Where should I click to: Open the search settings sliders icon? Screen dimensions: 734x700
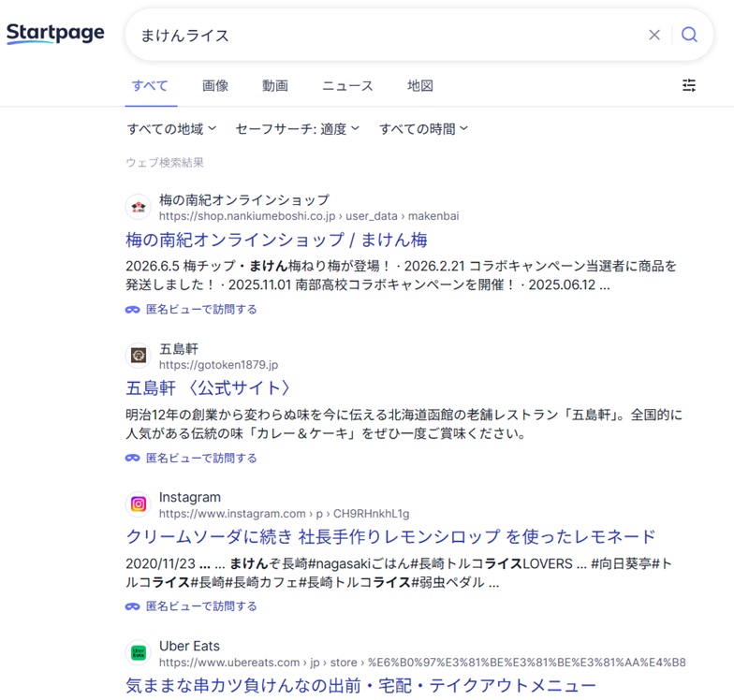click(x=689, y=85)
